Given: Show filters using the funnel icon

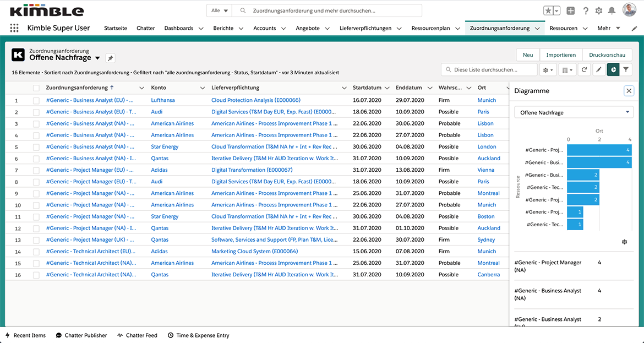Looking at the screenshot, I should (626, 70).
